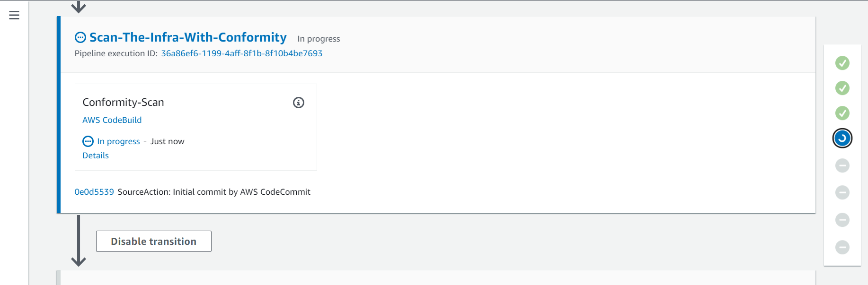This screenshot has height=285, width=868.
Task: Jump to the third succeeded stage checkmark
Action: [842, 113]
